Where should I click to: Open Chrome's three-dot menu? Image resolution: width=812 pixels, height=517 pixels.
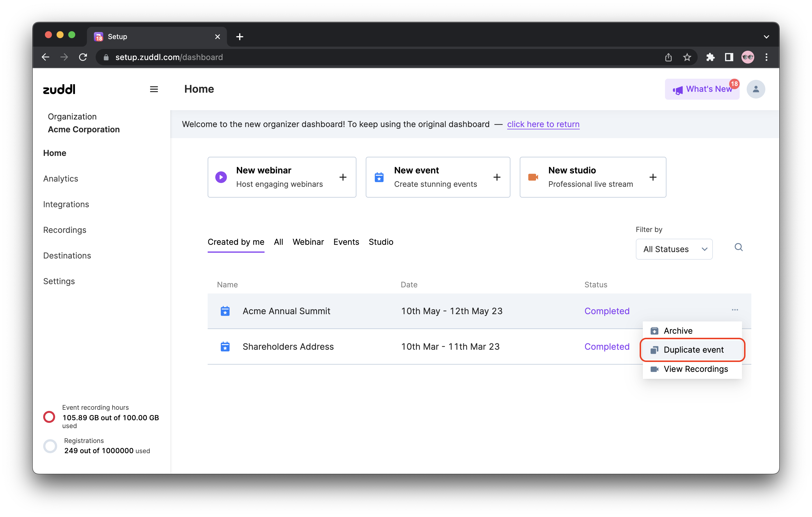766,57
